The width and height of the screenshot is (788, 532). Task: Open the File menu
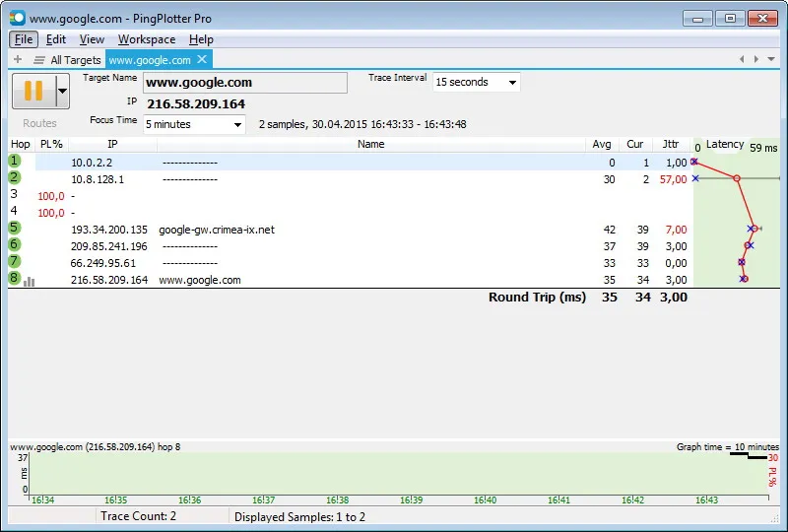[24, 39]
